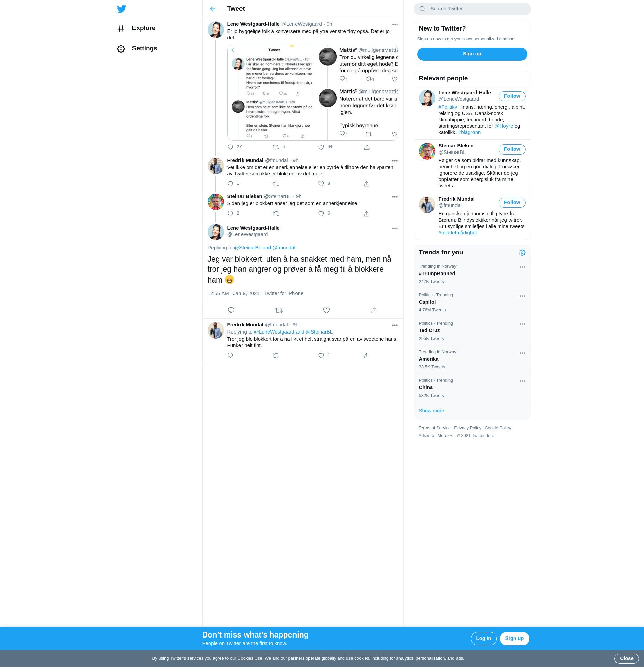Open more options on Fredrik Mundal's first tweet
Screen dimensions: 644x667
click(x=395, y=161)
